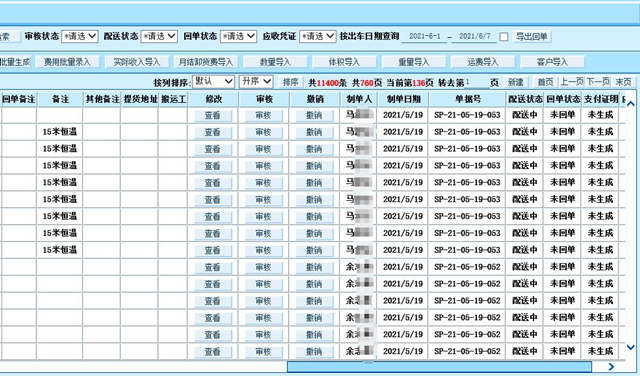Click the 配送状态 column header
The height and width of the screenshot is (376, 640).
(x=525, y=99)
